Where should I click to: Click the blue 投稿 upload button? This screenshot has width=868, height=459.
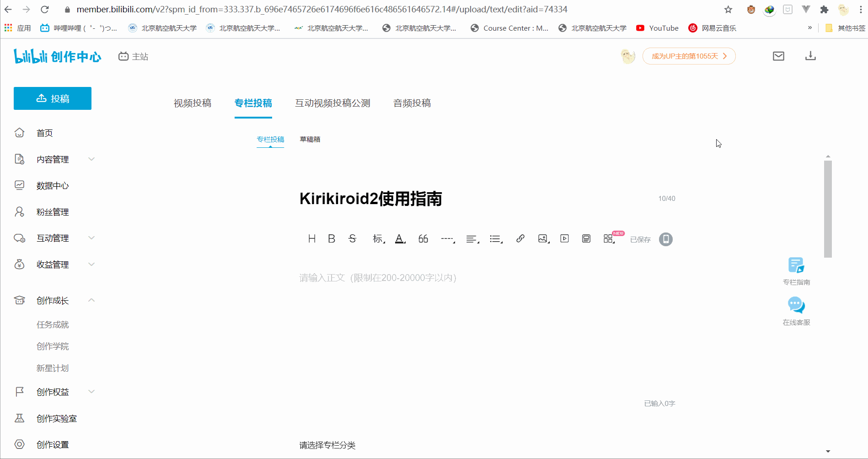[x=53, y=98]
